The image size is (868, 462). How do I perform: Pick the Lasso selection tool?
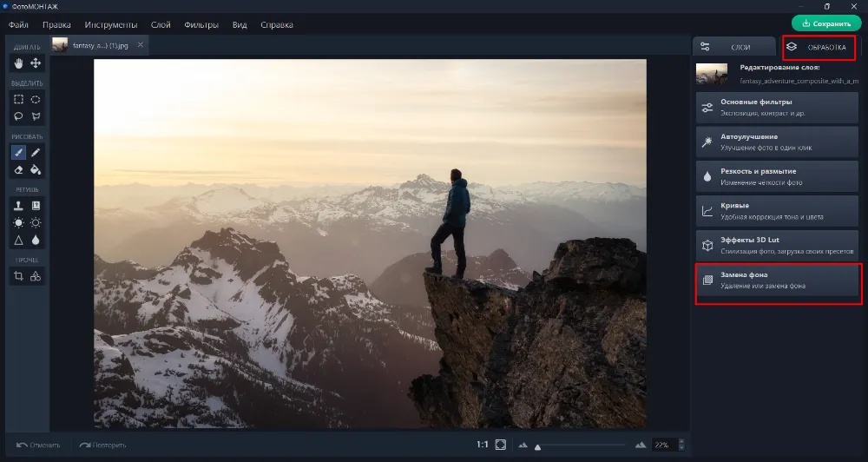[x=18, y=116]
